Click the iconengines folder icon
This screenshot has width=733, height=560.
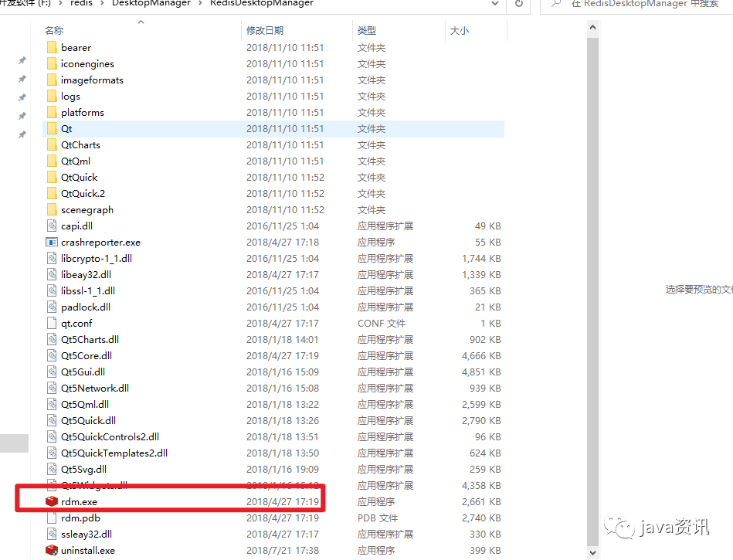[52, 63]
